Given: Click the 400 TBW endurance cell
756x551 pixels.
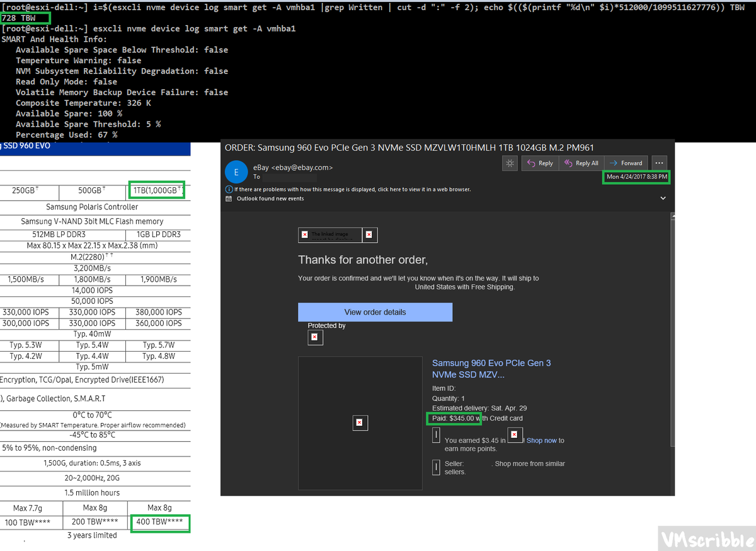Looking at the screenshot, I should [160, 523].
